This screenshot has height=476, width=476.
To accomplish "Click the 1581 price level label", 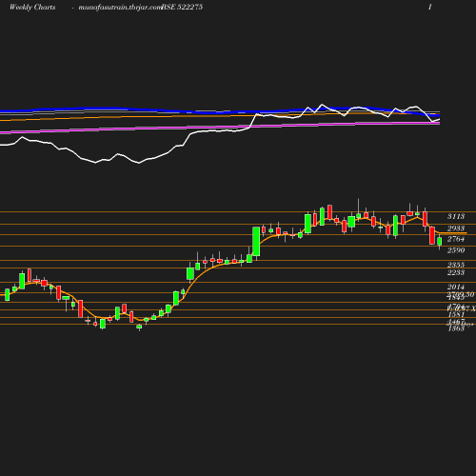I will tap(456, 314).
